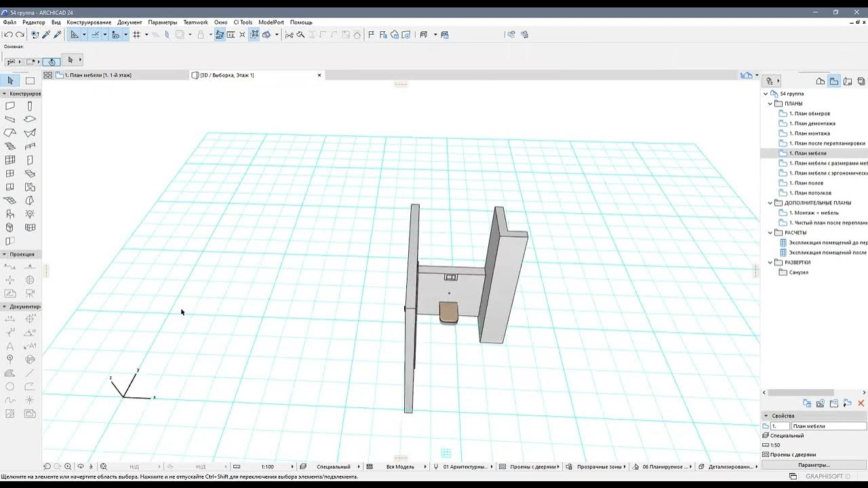
Task: Pick the Roof tool
Action: (10, 133)
